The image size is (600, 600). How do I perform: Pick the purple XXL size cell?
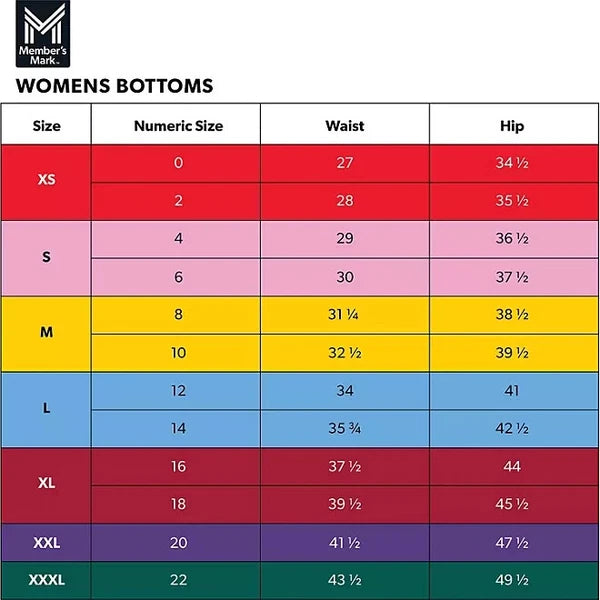tap(47, 542)
